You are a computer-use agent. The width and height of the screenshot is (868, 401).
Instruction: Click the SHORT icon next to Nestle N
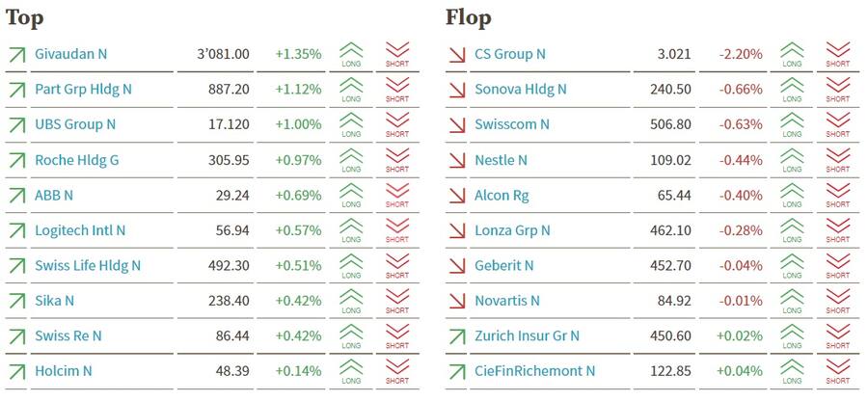click(x=838, y=160)
